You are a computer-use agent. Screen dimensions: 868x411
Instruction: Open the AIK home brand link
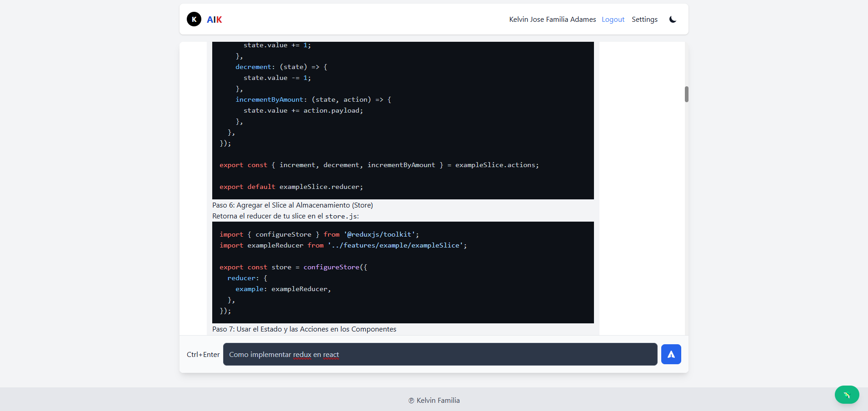pos(215,20)
